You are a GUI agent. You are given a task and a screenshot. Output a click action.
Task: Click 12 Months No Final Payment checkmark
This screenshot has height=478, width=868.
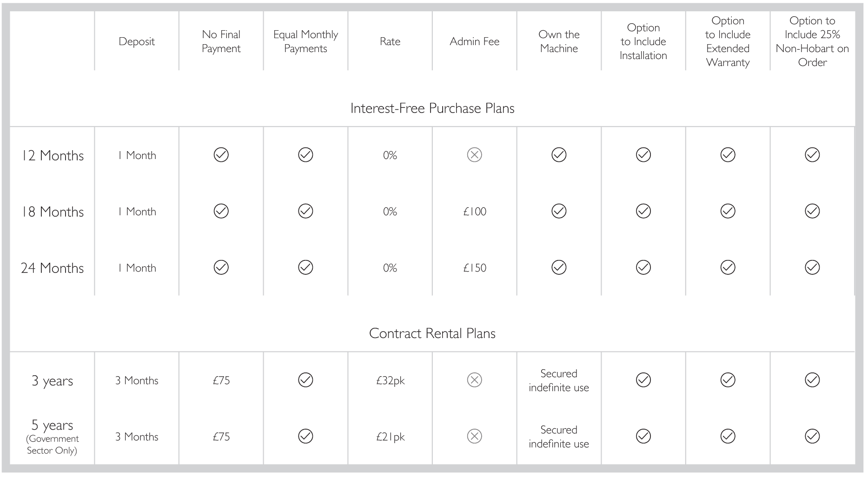[221, 155]
